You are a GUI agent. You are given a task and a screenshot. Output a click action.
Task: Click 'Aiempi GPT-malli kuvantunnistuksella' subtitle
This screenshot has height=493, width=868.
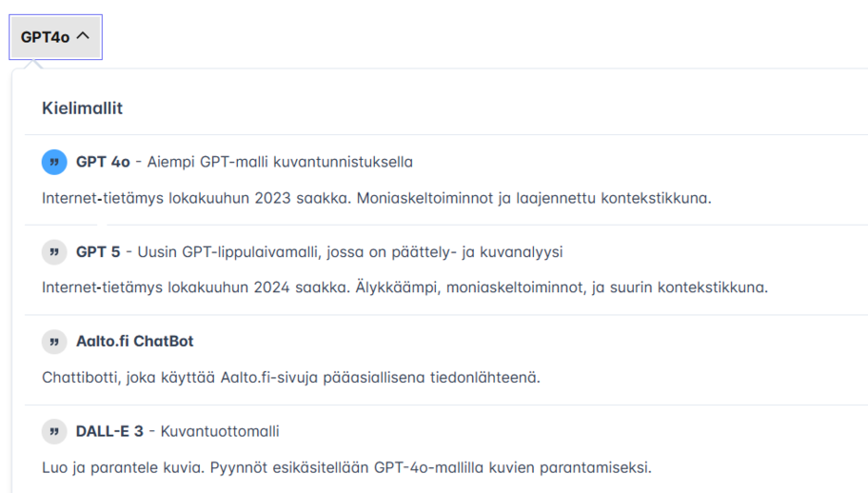[x=280, y=162]
